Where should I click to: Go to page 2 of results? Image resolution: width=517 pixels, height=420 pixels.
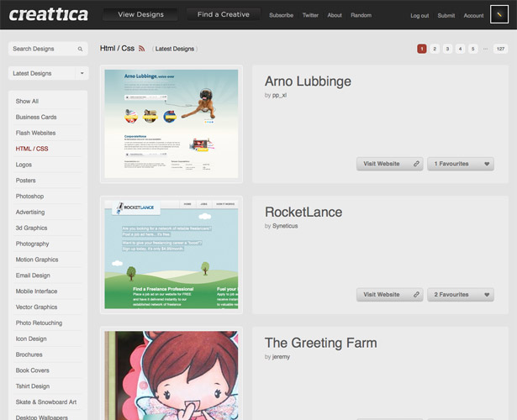pos(435,49)
